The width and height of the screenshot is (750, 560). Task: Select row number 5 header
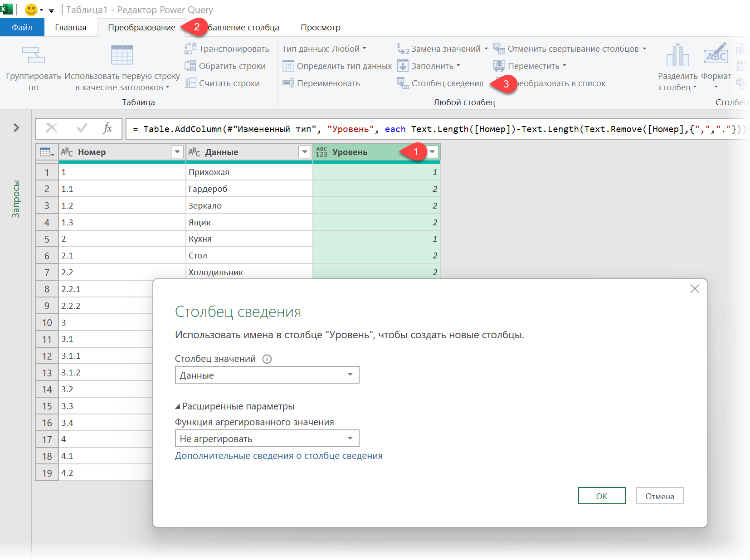[47, 239]
